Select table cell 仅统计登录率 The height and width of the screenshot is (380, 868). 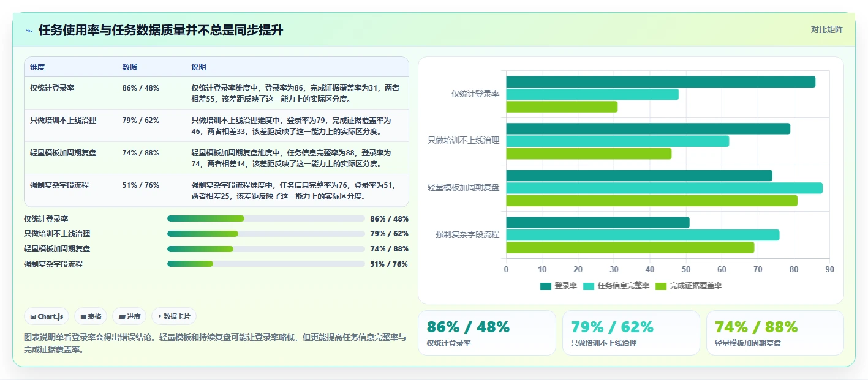coord(52,88)
